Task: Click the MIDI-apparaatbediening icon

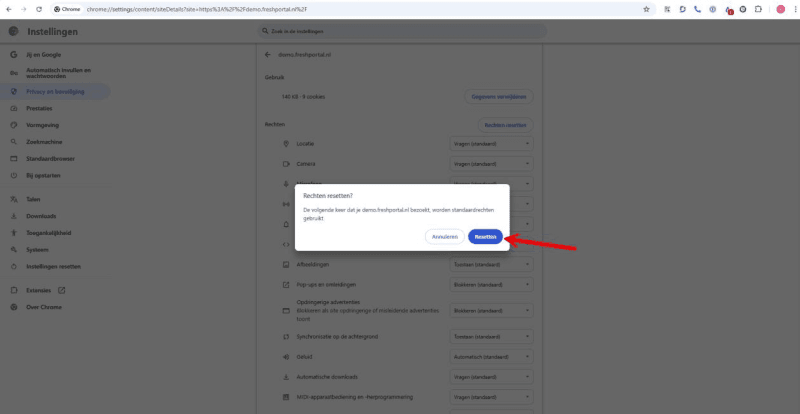Action: (x=286, y=397)
